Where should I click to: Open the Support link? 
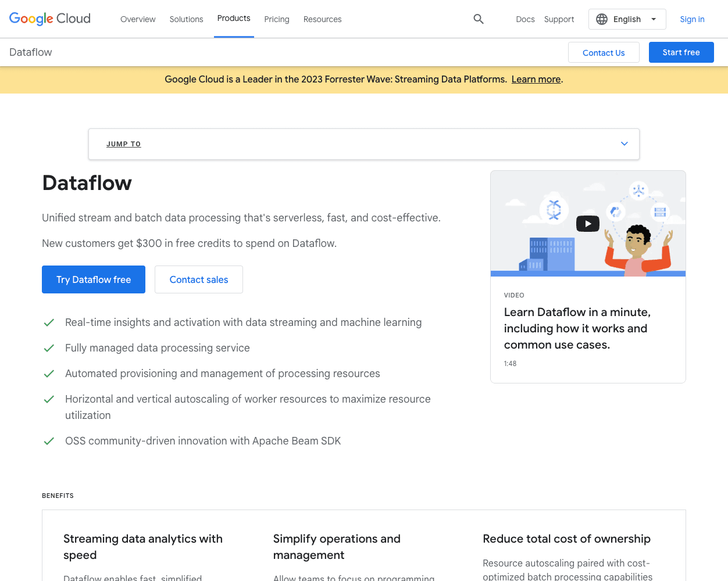(559, 19)
